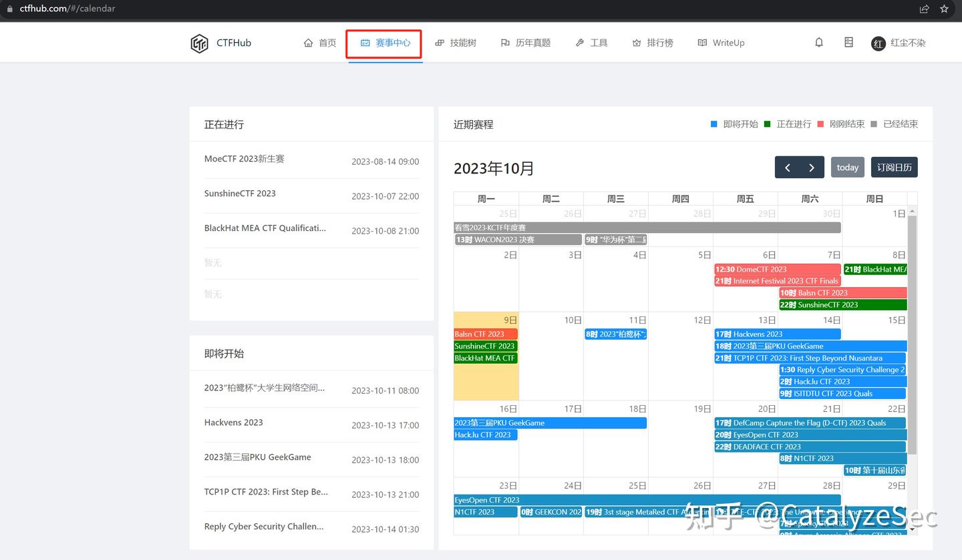Click the 排行榜 trophy icon

[x=637, y=42]
